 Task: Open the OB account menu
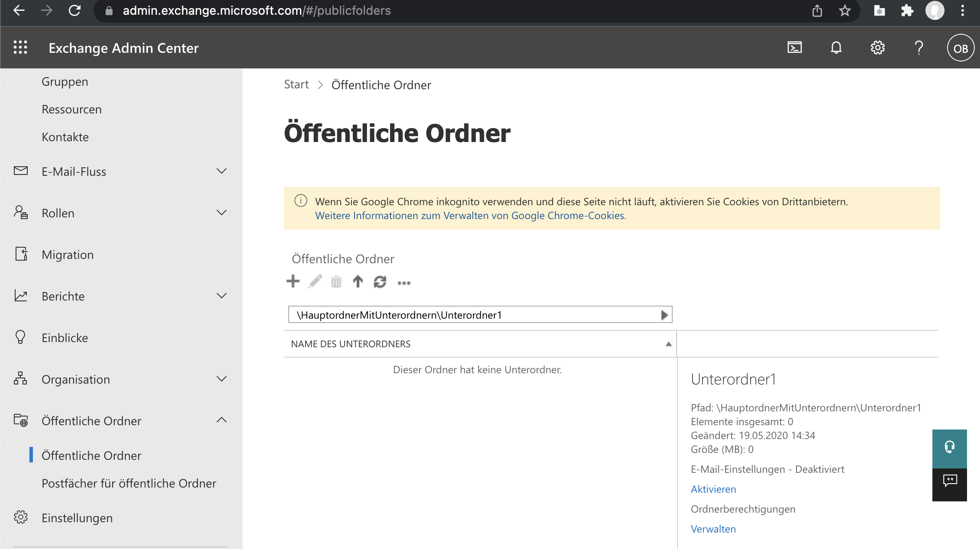[x=961, y=48]
